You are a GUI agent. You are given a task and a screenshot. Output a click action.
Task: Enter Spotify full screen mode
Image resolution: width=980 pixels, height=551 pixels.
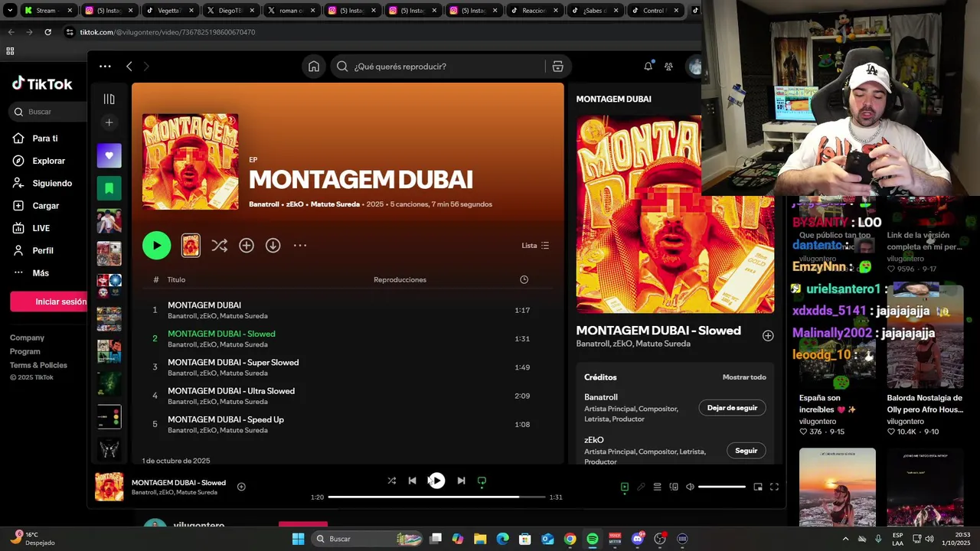point(774,487)
